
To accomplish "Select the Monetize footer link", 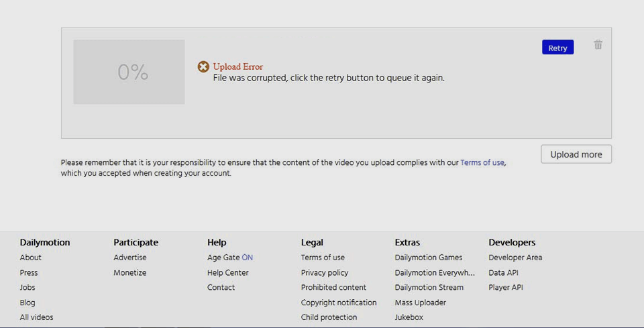I will pos(129,273).
